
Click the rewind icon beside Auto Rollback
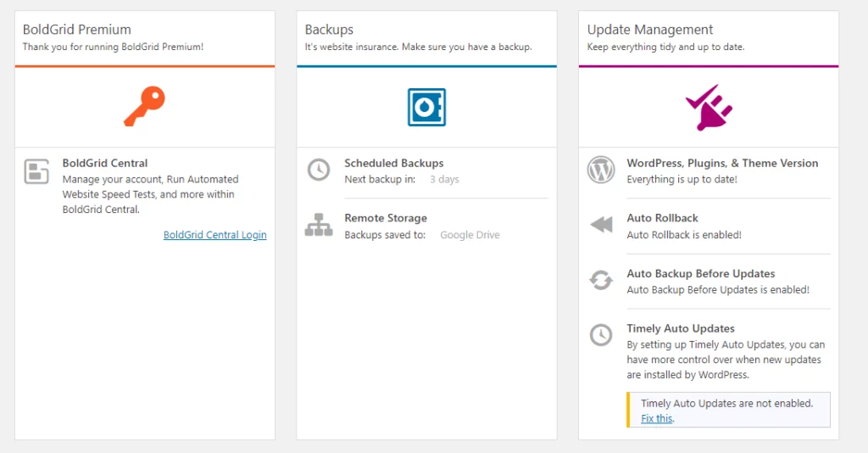pyautogui.click(x=601, y=225)
